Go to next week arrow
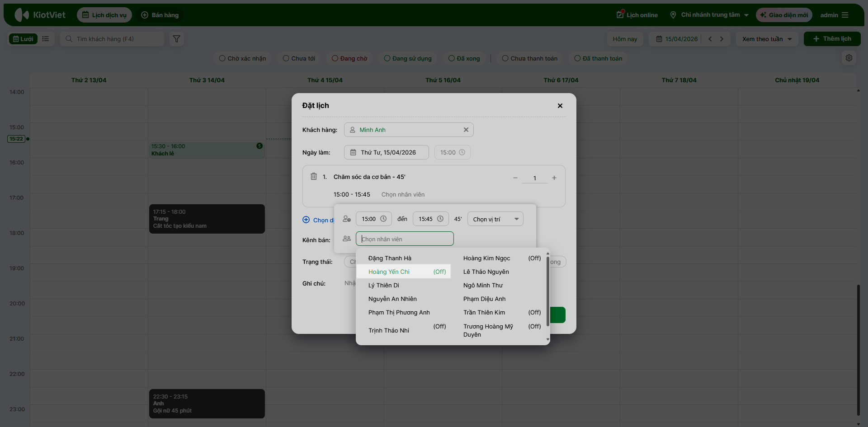The image size is (868, 427). click(x=722, y=39)
